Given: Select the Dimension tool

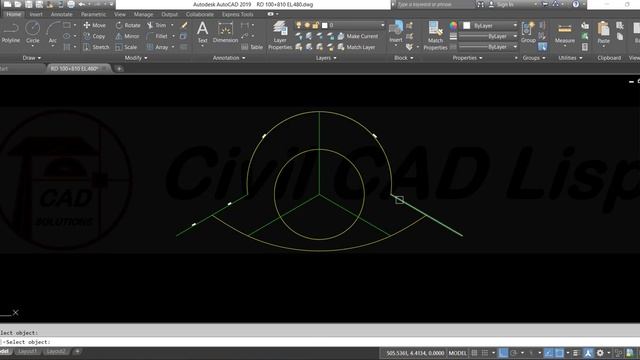Looking at the screenshot, I should coord(225,33).
